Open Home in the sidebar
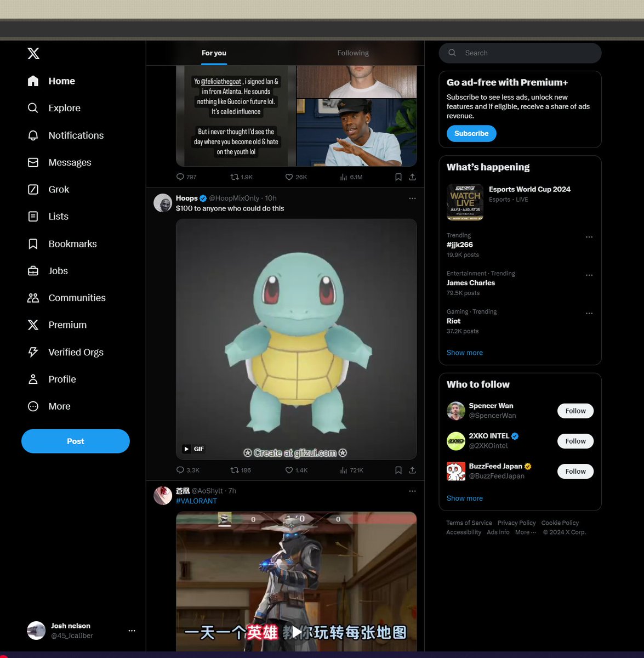This screenshot has width=644, height=658. [51, 81]
